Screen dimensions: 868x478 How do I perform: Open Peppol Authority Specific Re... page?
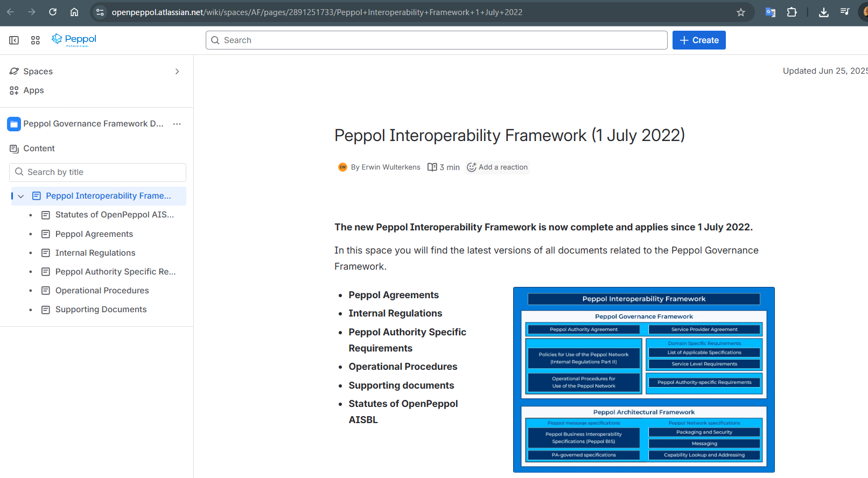116,272
